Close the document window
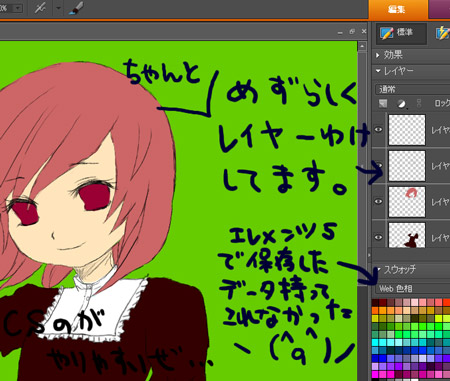This screenshot has height=381, width=450. click(364, 31)
